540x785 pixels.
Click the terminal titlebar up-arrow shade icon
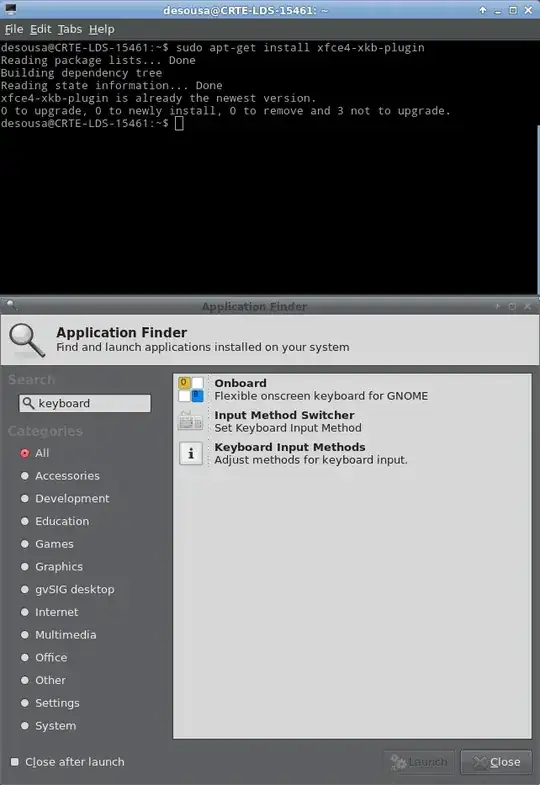483,10
